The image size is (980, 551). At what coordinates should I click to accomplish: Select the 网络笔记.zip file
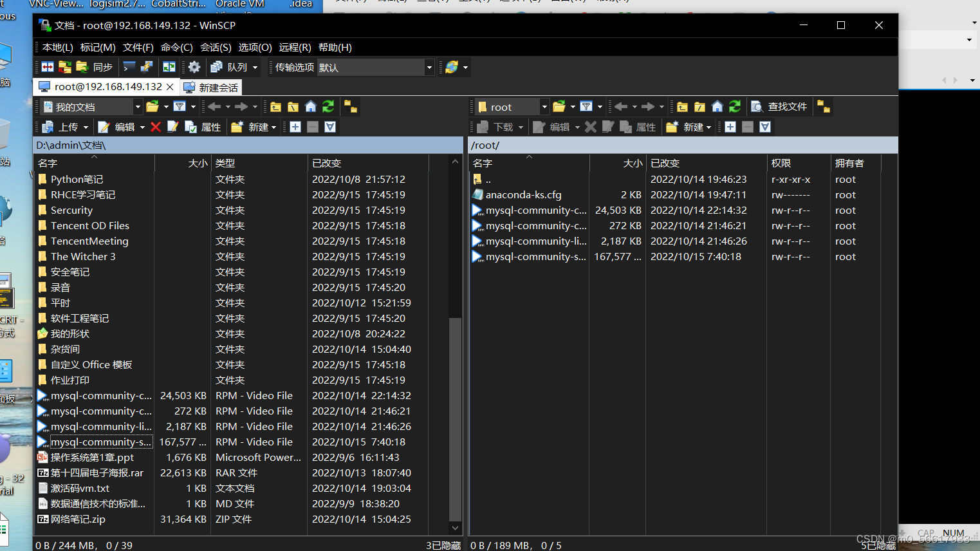[x=78, y=519]
